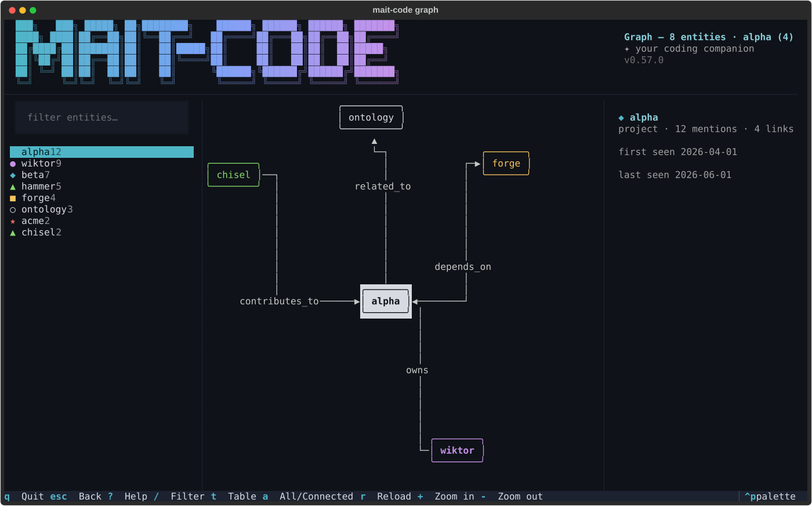
Task: Click the last seen 2026-06-01 text
Action: coord(675,175)
